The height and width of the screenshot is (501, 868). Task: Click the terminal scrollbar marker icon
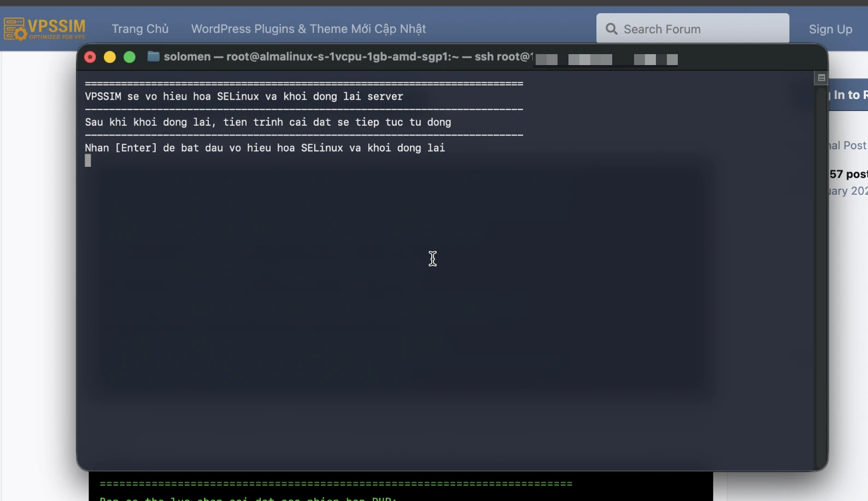(x=821, y=78)
